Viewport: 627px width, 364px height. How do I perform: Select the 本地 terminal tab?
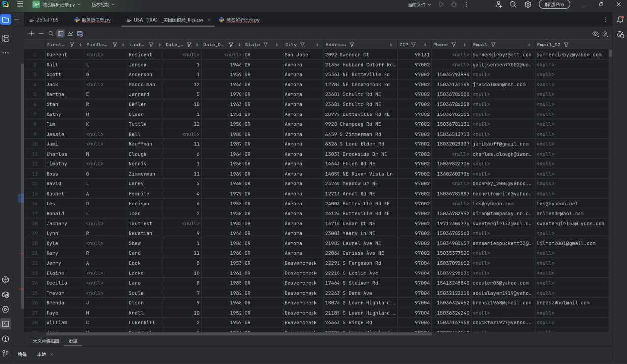41,354
